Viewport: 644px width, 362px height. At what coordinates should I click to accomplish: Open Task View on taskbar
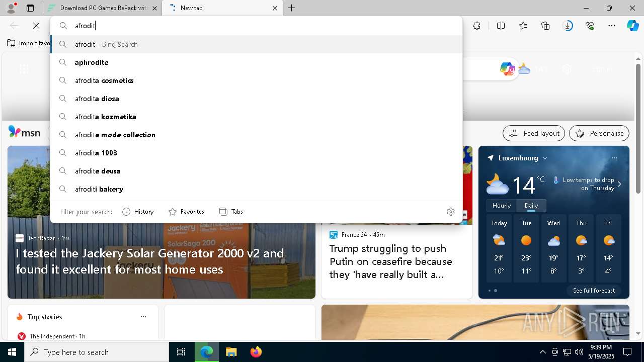[x=181, y=352]
